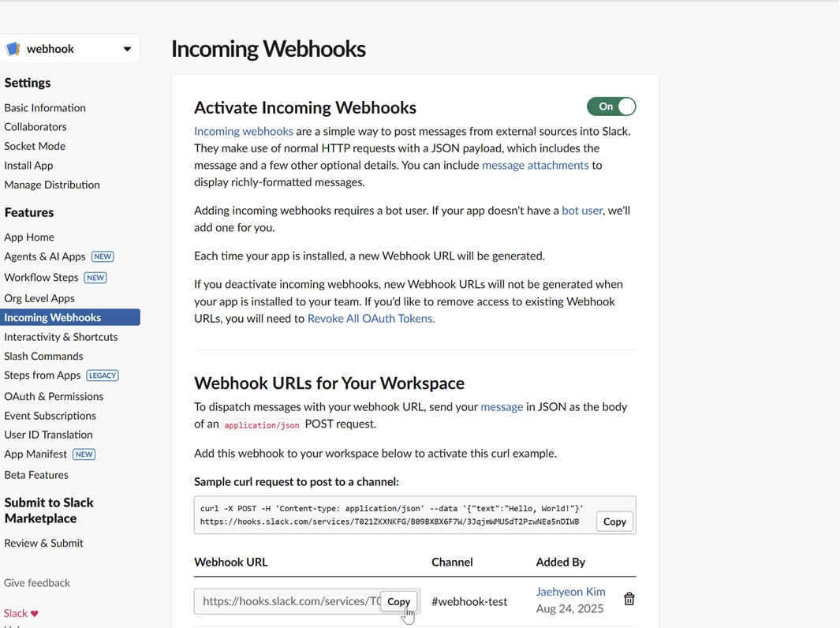Click the Give feedback link

[36, 582]
